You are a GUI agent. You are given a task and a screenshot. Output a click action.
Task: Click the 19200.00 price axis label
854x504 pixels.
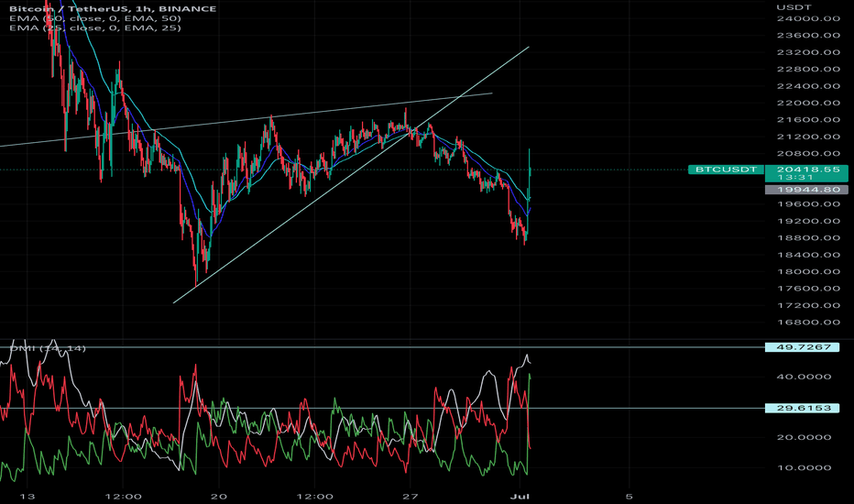[x=808, y=221]
